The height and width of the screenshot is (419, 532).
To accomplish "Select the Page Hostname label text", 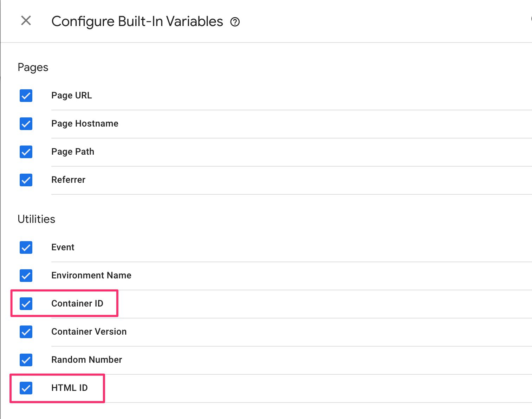I will tap(85, 124).
